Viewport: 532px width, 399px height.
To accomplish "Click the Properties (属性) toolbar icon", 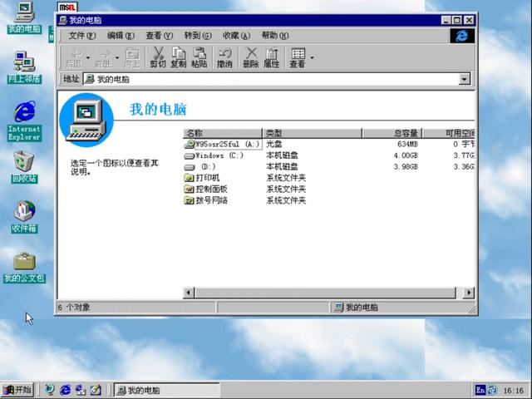I will click(272, 57).
